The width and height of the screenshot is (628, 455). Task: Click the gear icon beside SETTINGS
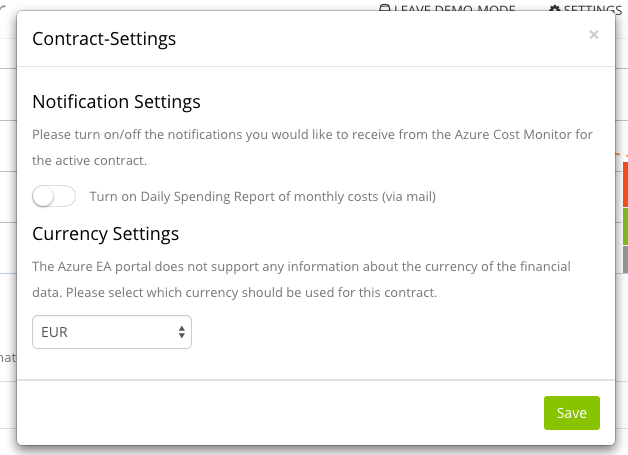point(555,8)
